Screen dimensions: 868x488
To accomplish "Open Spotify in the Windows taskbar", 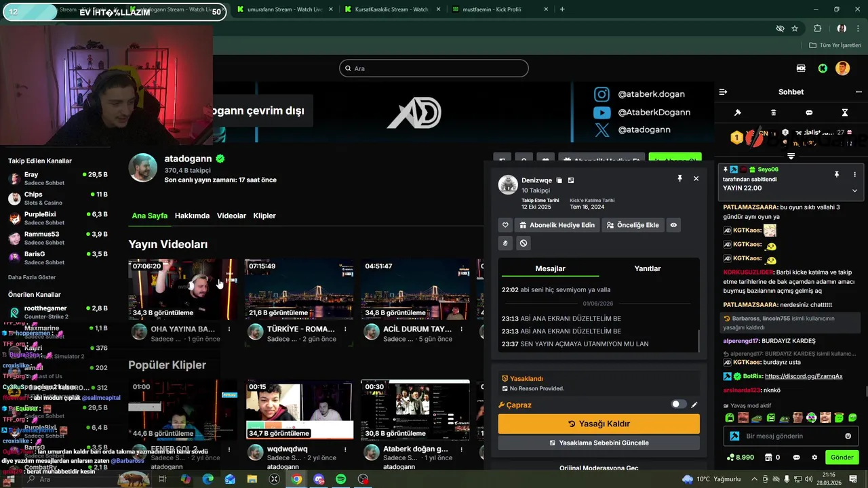I will (341, 479).
